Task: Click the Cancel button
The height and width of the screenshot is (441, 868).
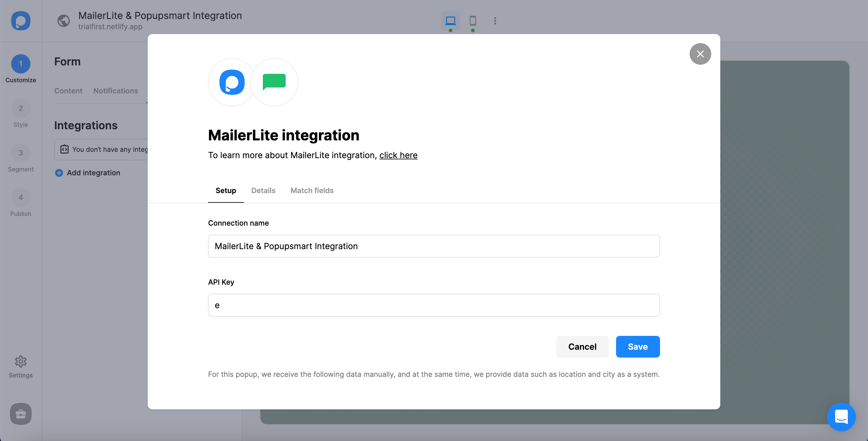Action: point(582,347)
